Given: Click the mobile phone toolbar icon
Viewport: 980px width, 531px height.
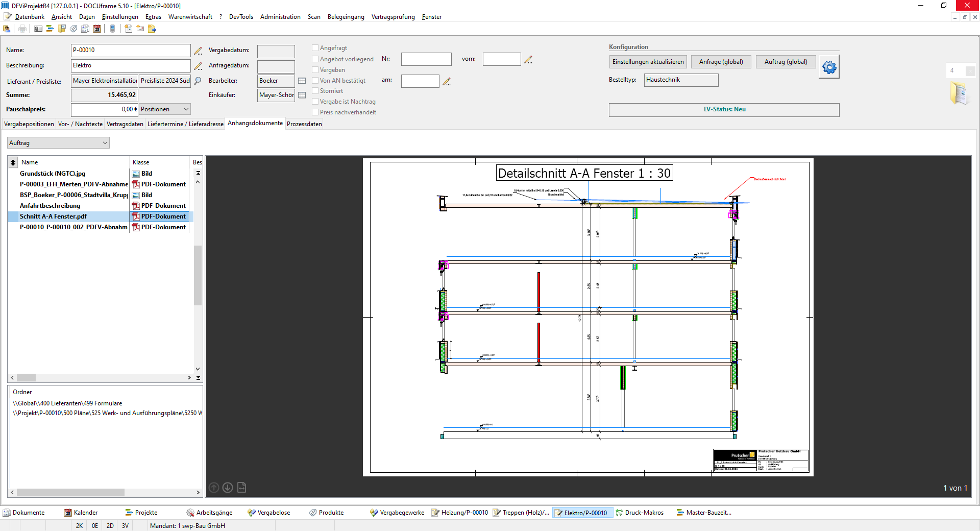Looking at the screenshot, I should (x=113, y=29).
